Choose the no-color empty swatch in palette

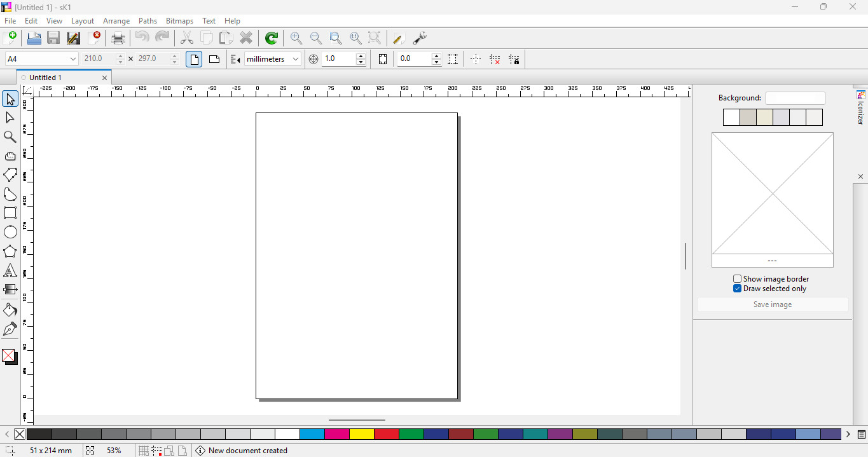tap(20, 435)
